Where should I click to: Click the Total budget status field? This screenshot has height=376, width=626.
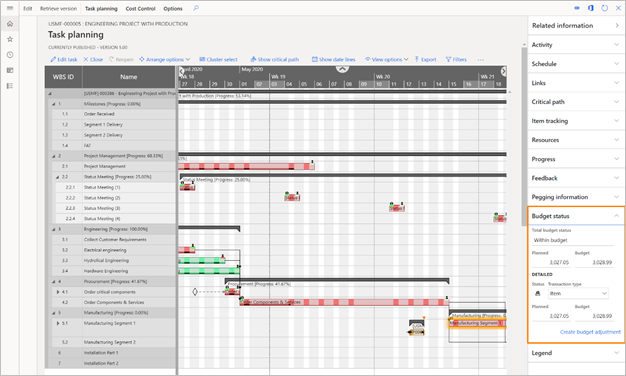[x=573, y=240]
